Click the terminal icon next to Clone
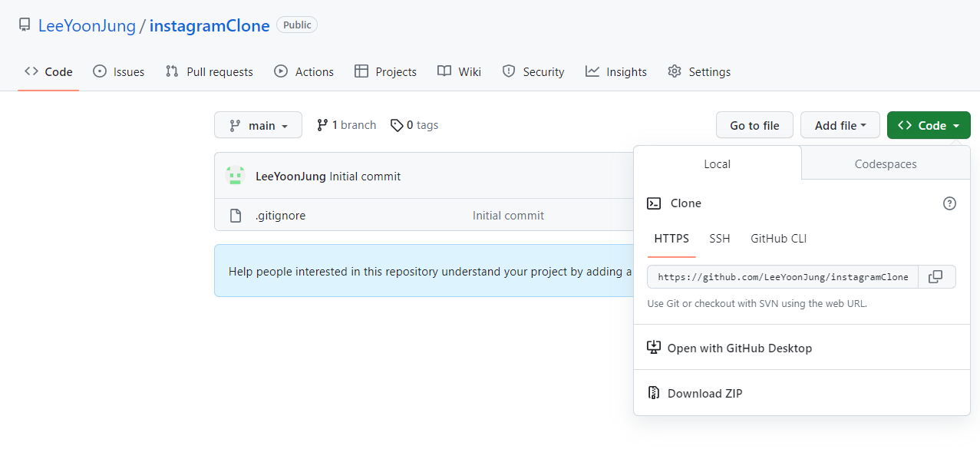This screenshot has height=449, width=980. (654, 203)
